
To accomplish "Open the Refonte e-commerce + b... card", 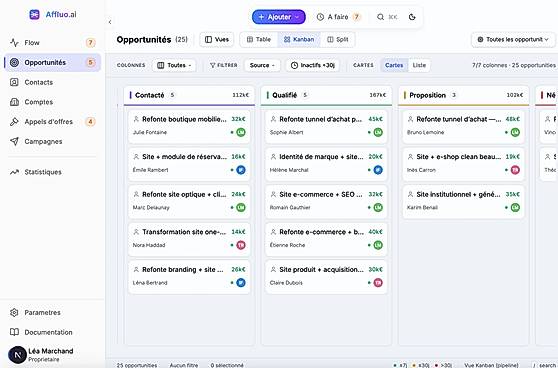I will pos(326,239).
